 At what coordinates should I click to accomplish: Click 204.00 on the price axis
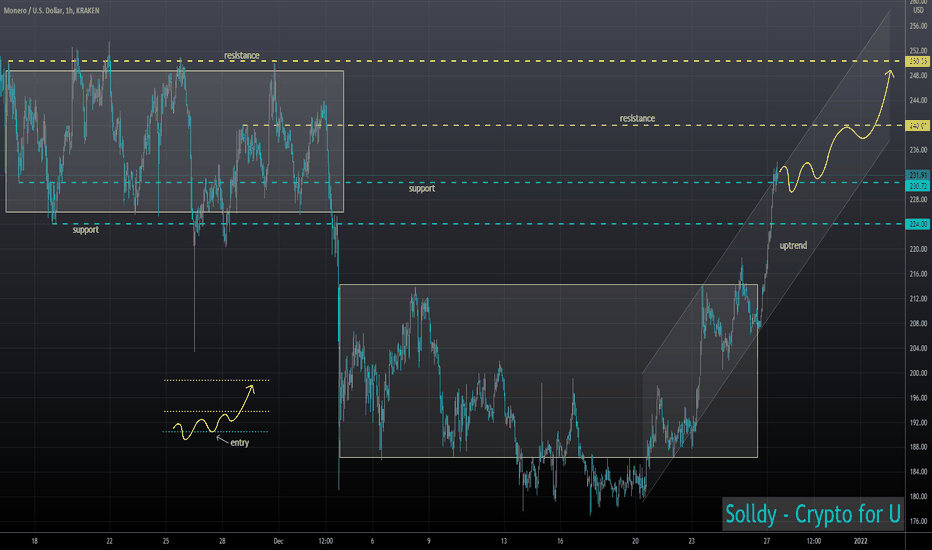point(918,348)
